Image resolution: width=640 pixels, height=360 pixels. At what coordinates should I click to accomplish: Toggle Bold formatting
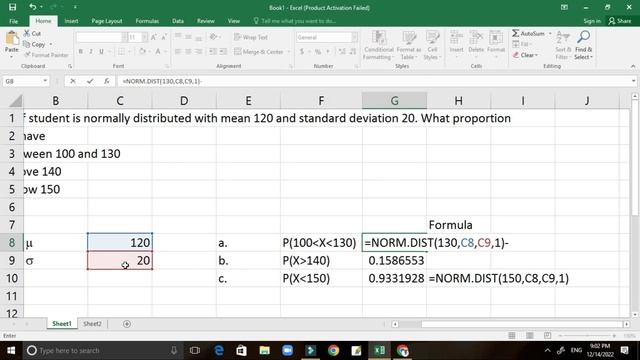[80, 51]
